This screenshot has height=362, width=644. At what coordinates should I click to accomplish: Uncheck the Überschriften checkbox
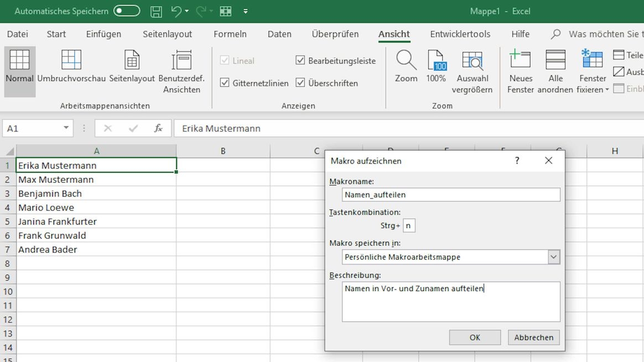[300, 83]
